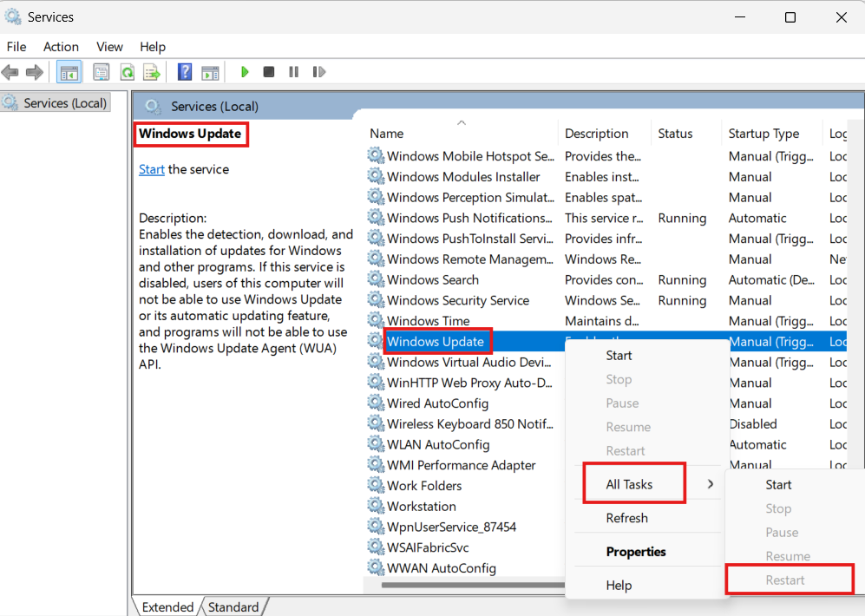This screenshot has width=865, height=616.
Task: Click the Stop Service square icon
Action: pyautogui.click(x=269, y=72)
